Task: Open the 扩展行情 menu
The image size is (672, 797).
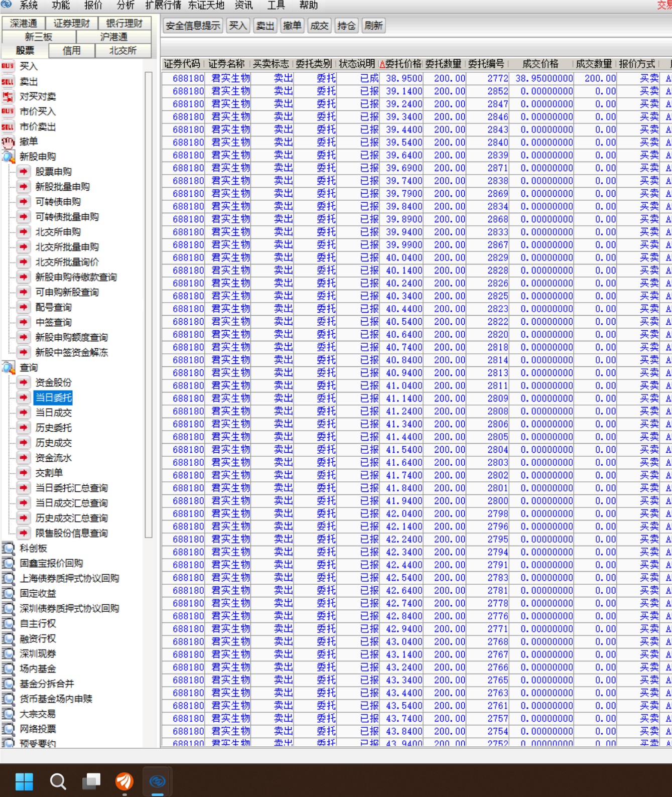Action: tap(163, 6)
